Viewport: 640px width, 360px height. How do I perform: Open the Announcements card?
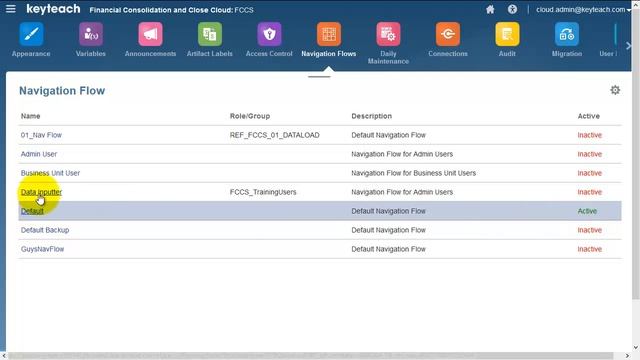(150, 40)
